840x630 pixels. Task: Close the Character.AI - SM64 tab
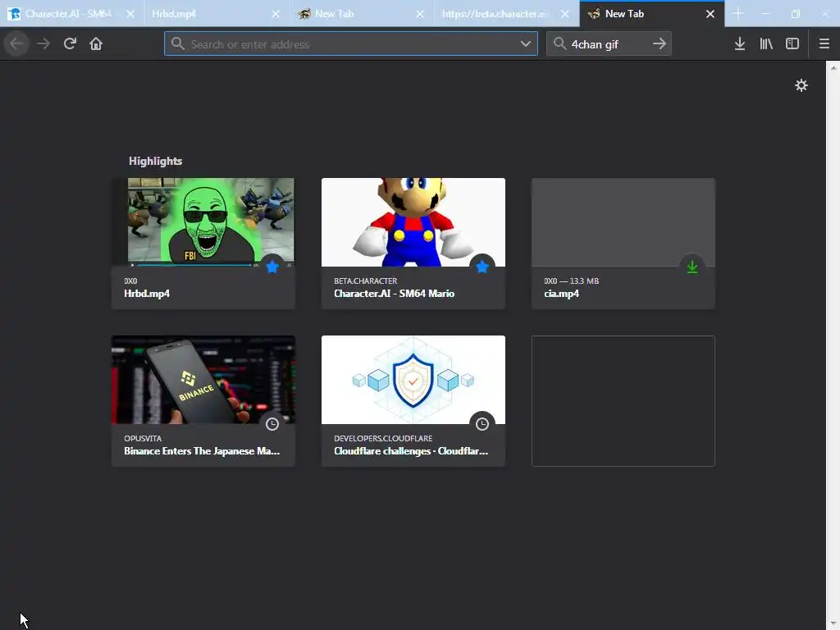coord(130,14)
